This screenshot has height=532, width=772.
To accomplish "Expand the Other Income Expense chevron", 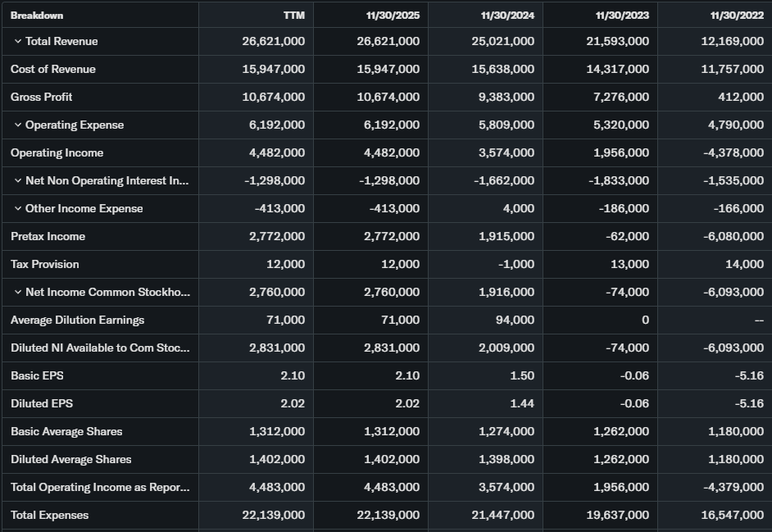I will pyautogui.click(x=17, y=209).
